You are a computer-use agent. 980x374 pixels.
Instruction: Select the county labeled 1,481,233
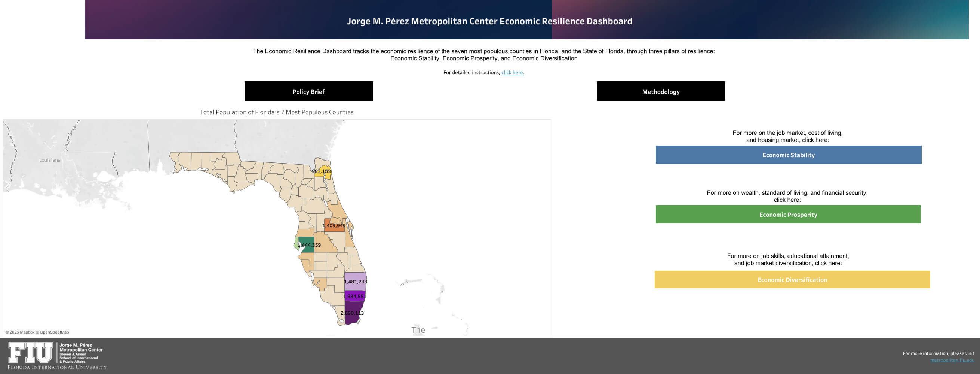click(x=355, y=282)
